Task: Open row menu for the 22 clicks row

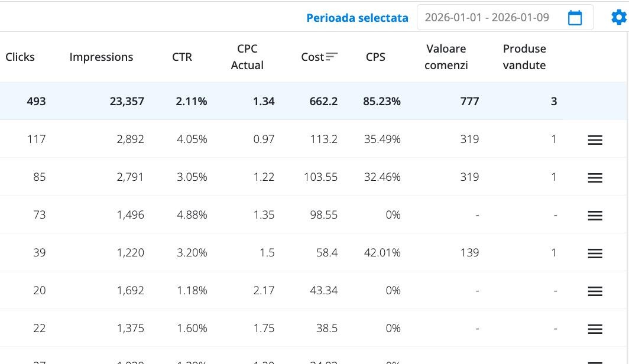Action: pyautogui.click(x=595, y=329)
